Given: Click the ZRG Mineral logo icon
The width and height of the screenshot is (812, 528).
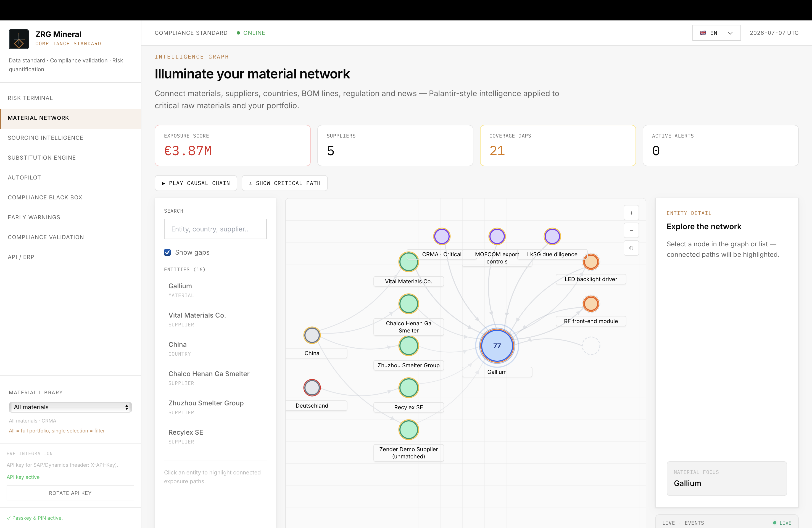Looking at the screenshot, I should 19,39.
